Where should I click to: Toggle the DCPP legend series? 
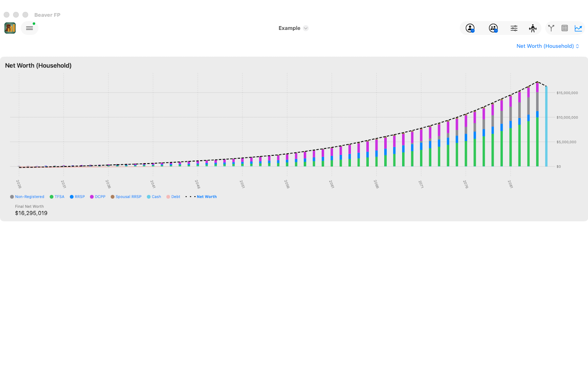(98, 197)
